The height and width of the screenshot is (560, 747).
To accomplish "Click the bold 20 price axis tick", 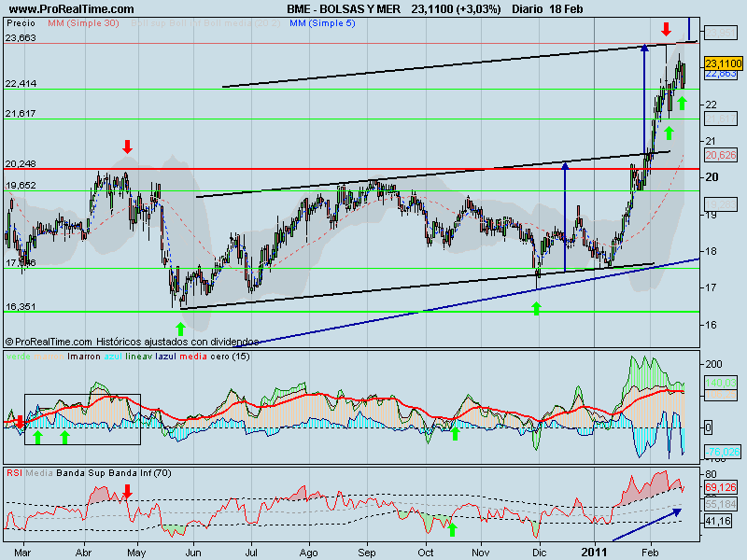I will (712, 177).
